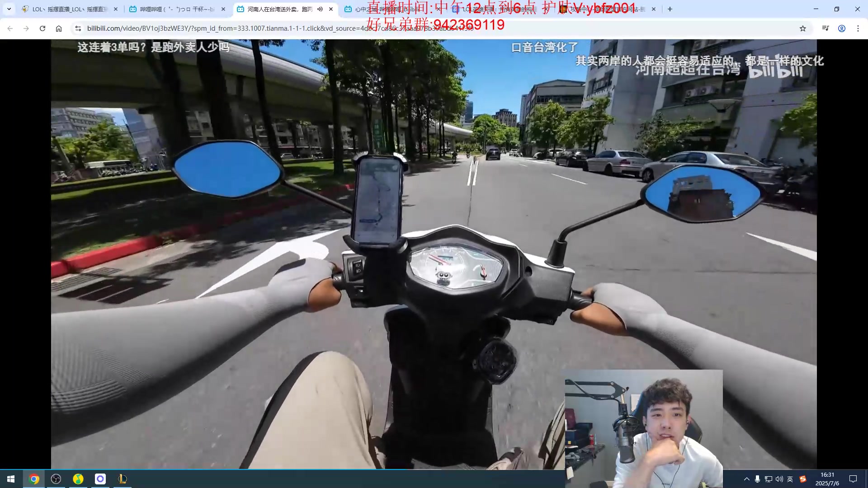Image resolution: width=868 pixels, height=488 pixels.
Task: Close the 哔哩哔哩 干杯 tab
Action: pyautogui.click(x=223, y=9)
